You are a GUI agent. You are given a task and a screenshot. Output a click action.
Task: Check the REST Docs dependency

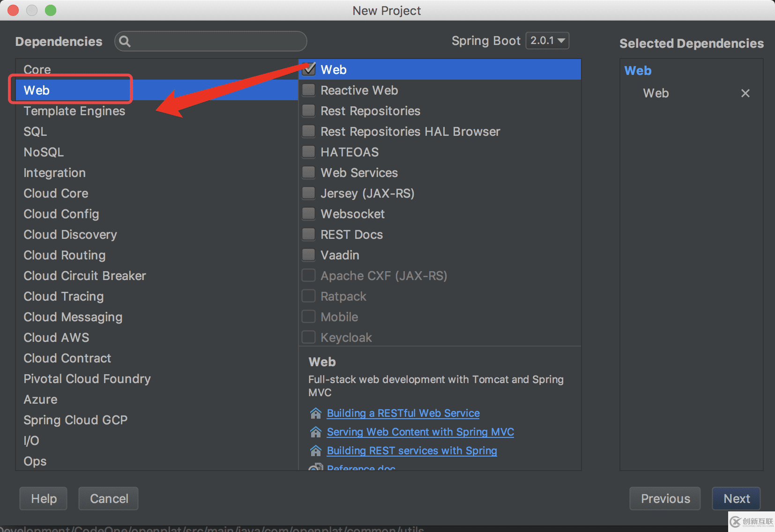309,234
